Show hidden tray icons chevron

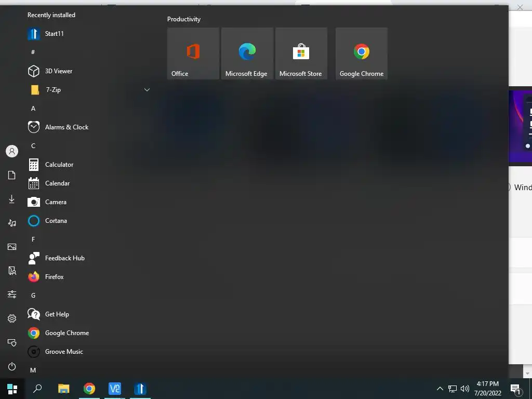440,389
